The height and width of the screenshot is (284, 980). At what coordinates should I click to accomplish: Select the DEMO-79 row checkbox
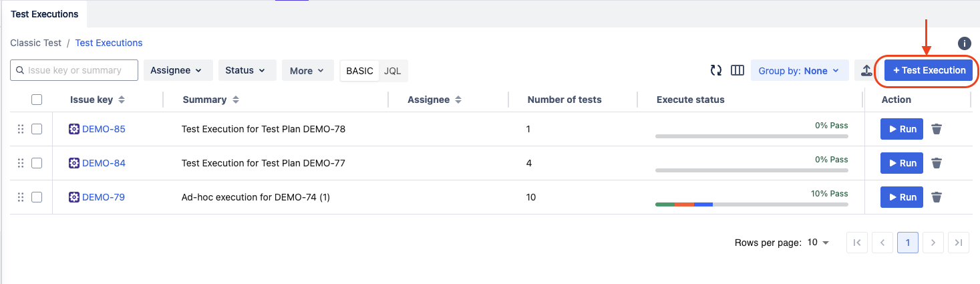(x=37, y=197)
